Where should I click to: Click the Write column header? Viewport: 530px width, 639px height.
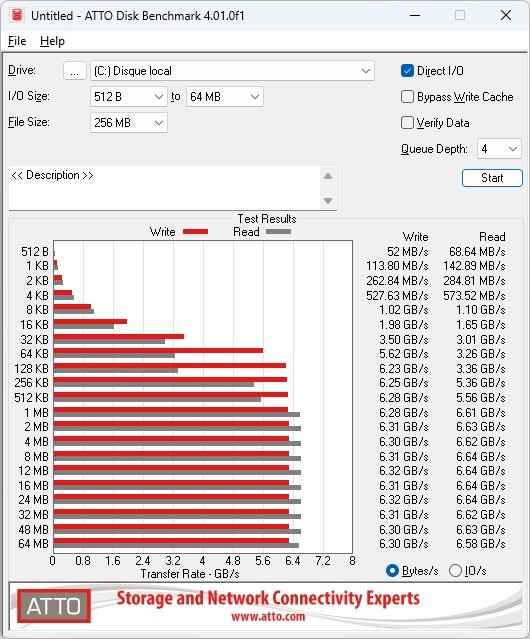coord(416,237)
